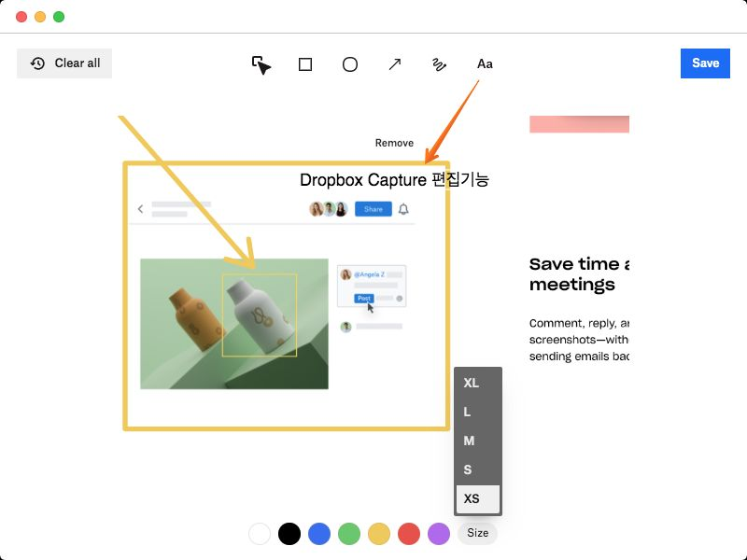This screenshot has width=747, height=560.
Task: Pick the freehand scribble tool
Action: tap(439, 64)
